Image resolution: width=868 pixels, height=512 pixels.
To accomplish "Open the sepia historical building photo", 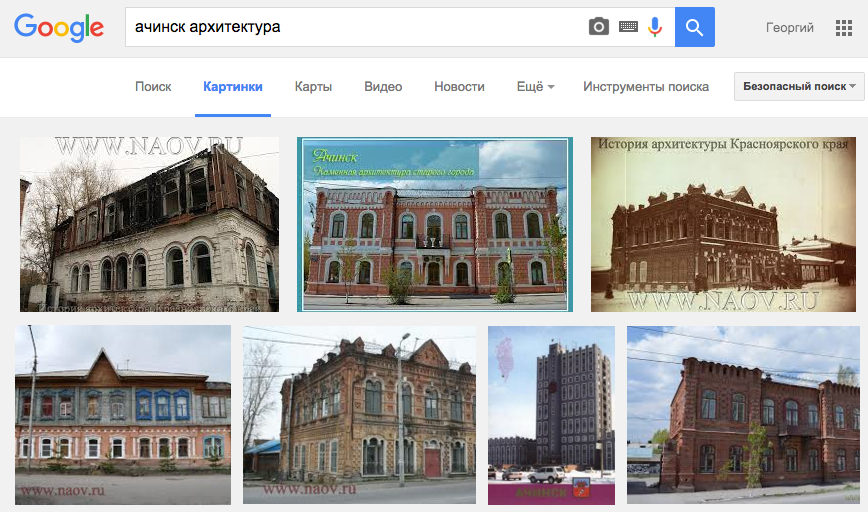I will click(x=723, y=225).
